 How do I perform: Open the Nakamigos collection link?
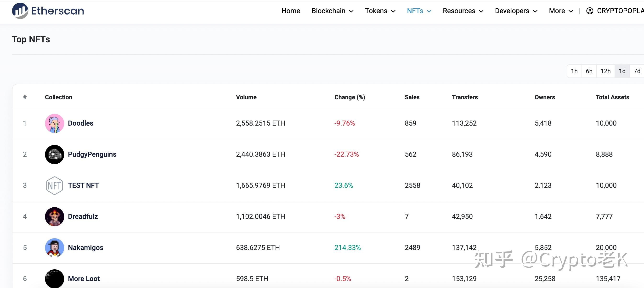(x=85, y=248)
